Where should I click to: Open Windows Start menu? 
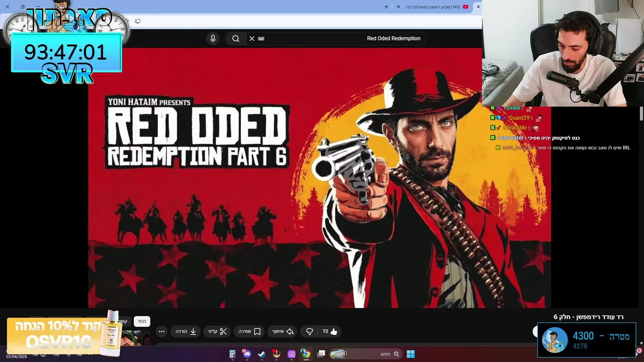pos(411,354)
